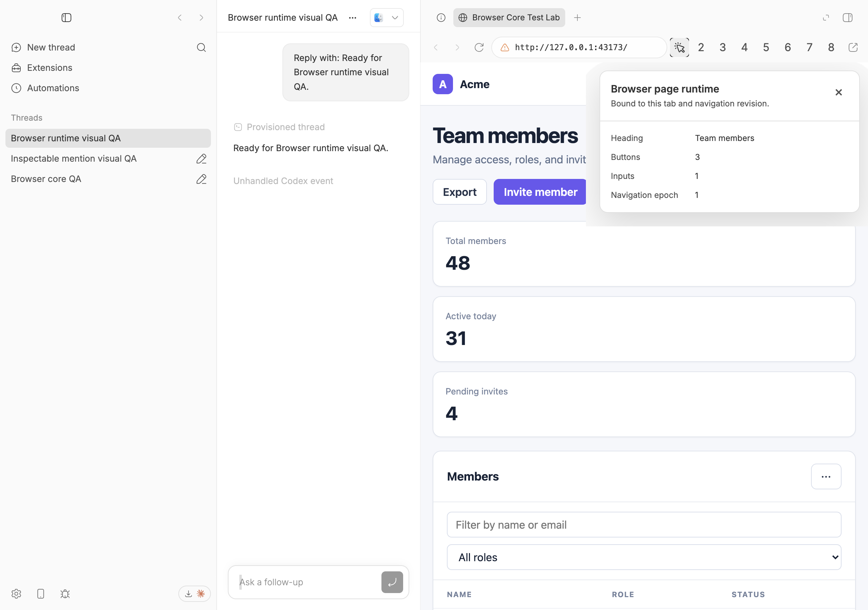Click the Active today value 31
The width and height of the screenshot is (868, 610).
pos(456,338)
